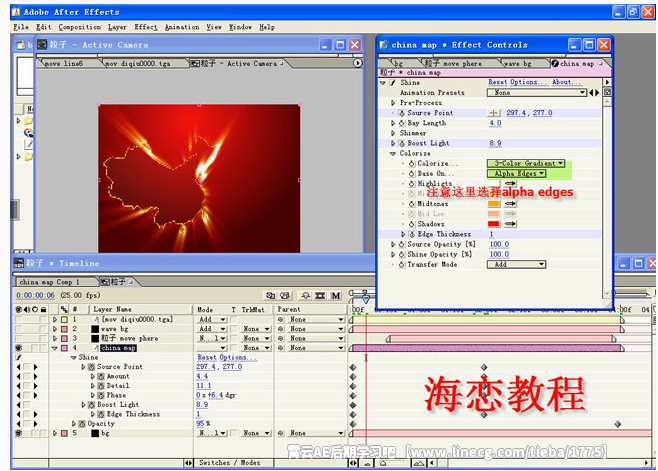Go to next Source Point keyframe arrow in Timeline
The width and height of the screenshot is (658, 471).
pyautogui.click(x=36, y=367)
